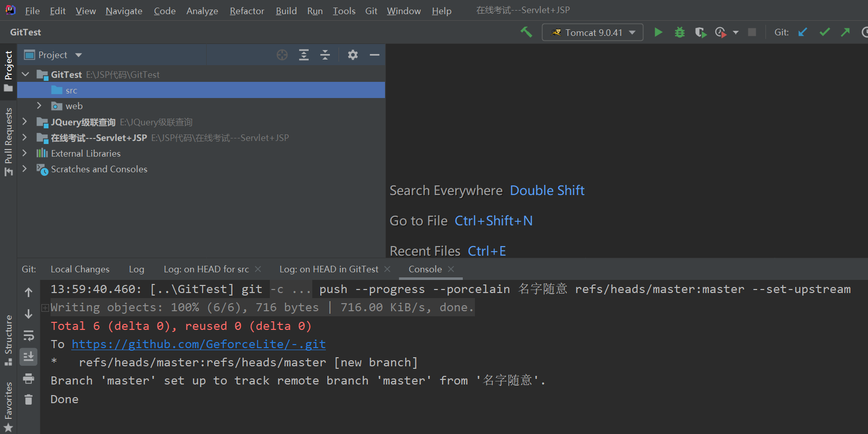The image size is (868, 434).
Task: Click the Up the stack trace arrow
Action: coord(29,292)
